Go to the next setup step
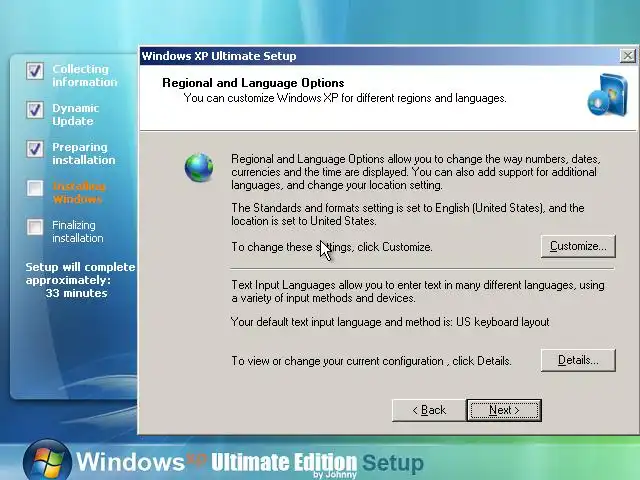The width and height of the screenshot is (640, 480). coord(504,410)
